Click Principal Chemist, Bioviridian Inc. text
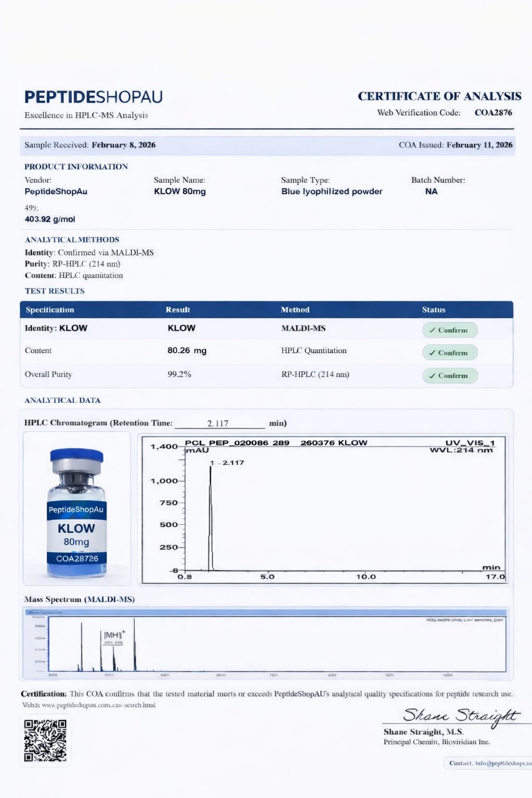The width and height of the screenshot is (532, 798). pyautogui.click(x=437, y=742)
